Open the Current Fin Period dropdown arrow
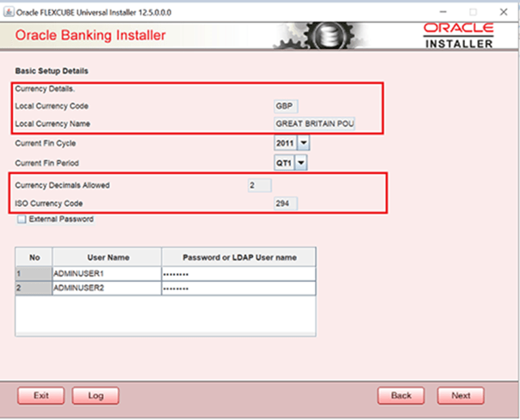Viewport: 520px width, 420px height. point(301,162)
